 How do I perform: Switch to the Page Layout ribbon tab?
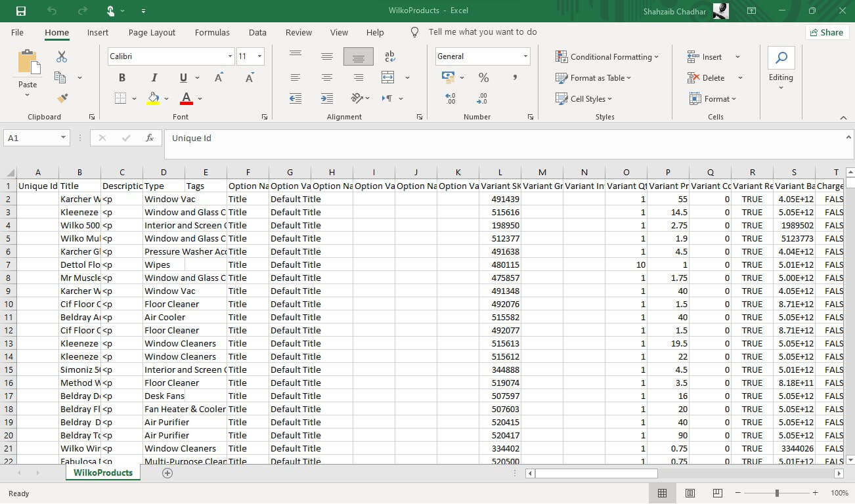click(152, 32)
